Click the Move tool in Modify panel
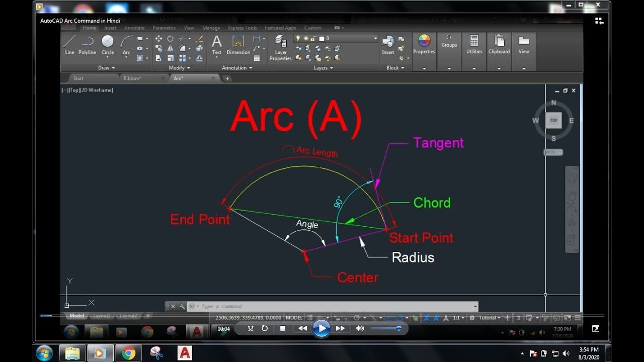Screen dimensions: 644x362 [x=158, y=39]
